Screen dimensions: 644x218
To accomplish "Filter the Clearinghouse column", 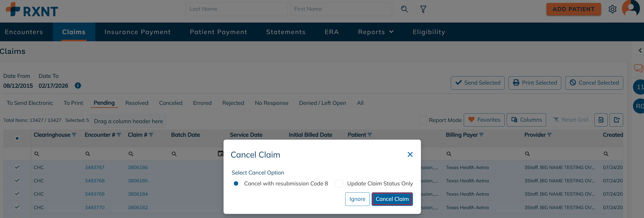I will click(74, 135).
